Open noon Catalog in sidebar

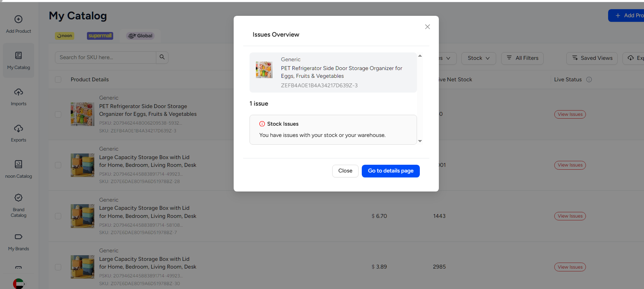pos(19,169)
